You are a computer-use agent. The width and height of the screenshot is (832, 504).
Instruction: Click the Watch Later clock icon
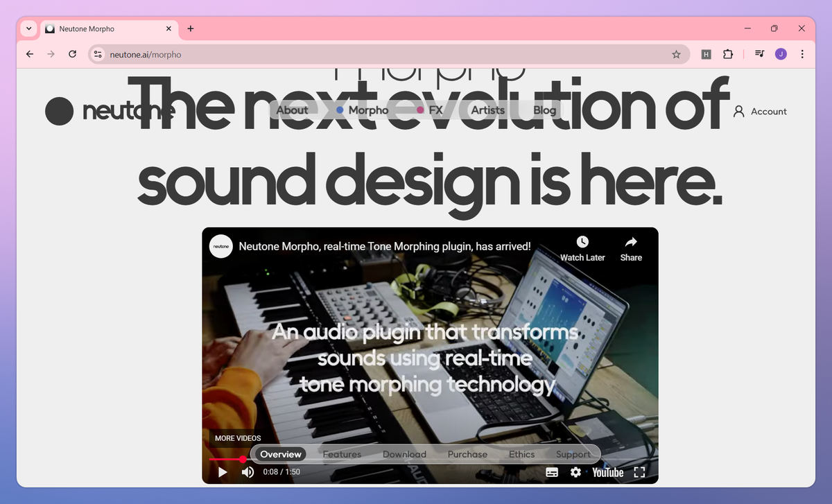pos(582,241)
